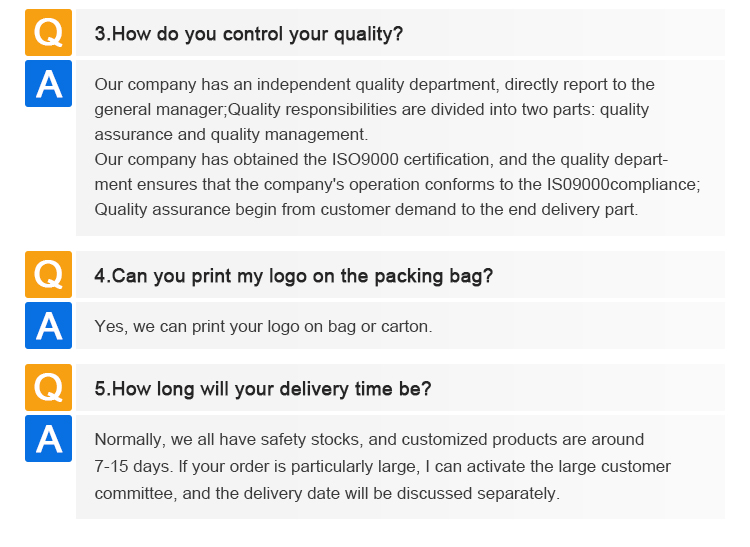The height and width of the screenshot is (547, 750).
Task: Click the answer "Yes, we can print your logo"
Action: pos(263,326)
